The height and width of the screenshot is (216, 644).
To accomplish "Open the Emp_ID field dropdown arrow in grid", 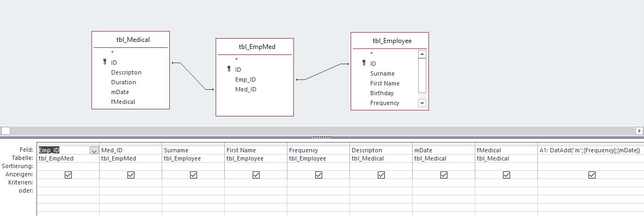I will coord(94,151).
